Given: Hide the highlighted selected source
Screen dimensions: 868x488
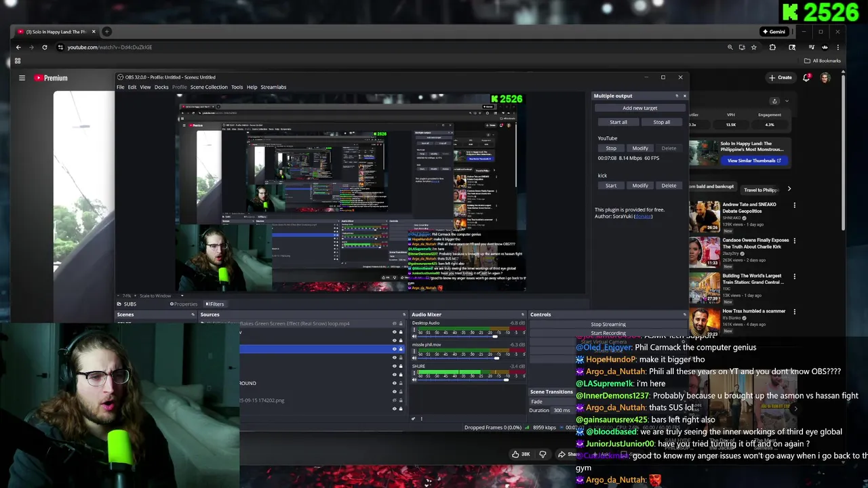Looking at the screenshot, I should [x=394, y=349].
